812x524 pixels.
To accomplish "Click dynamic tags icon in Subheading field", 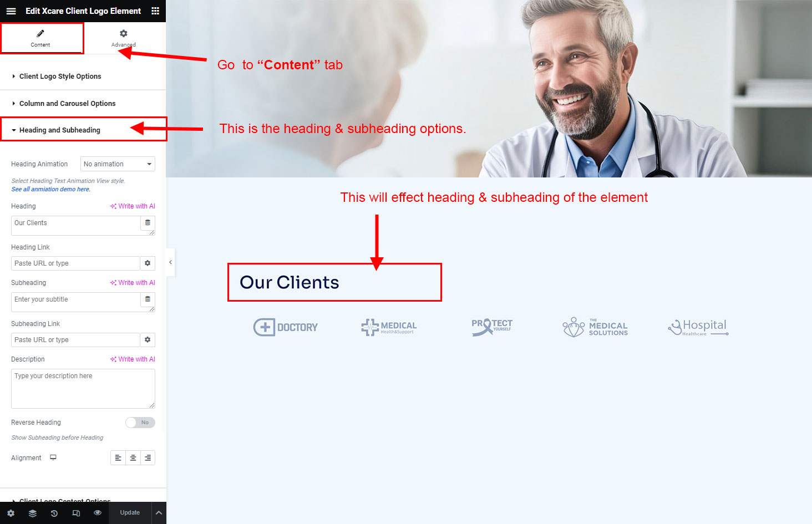I will pyautogui.click(x=148, y=299).
